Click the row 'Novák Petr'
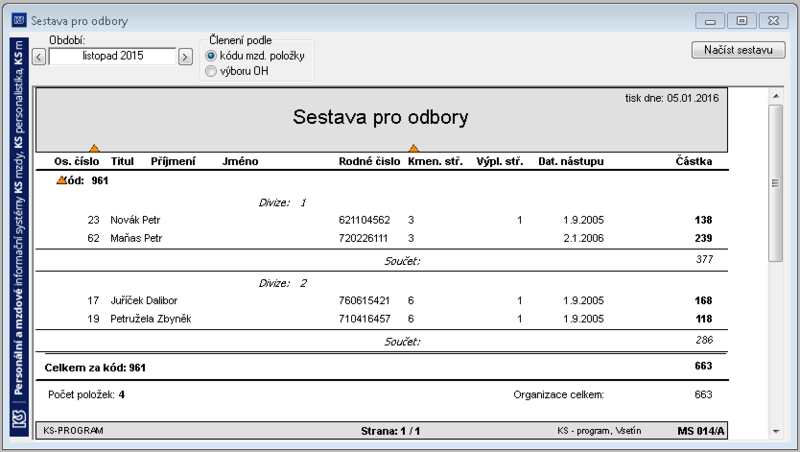The image size is (800, 452). 382,220
